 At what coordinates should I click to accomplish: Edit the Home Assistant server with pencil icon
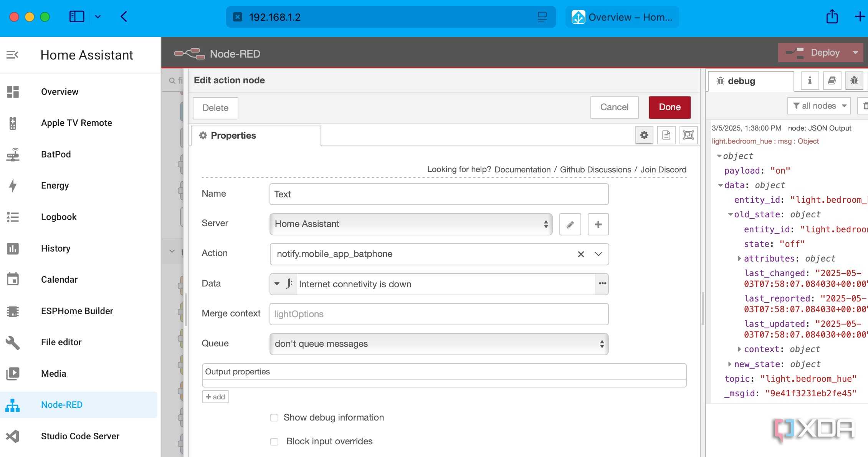(570, 224)
